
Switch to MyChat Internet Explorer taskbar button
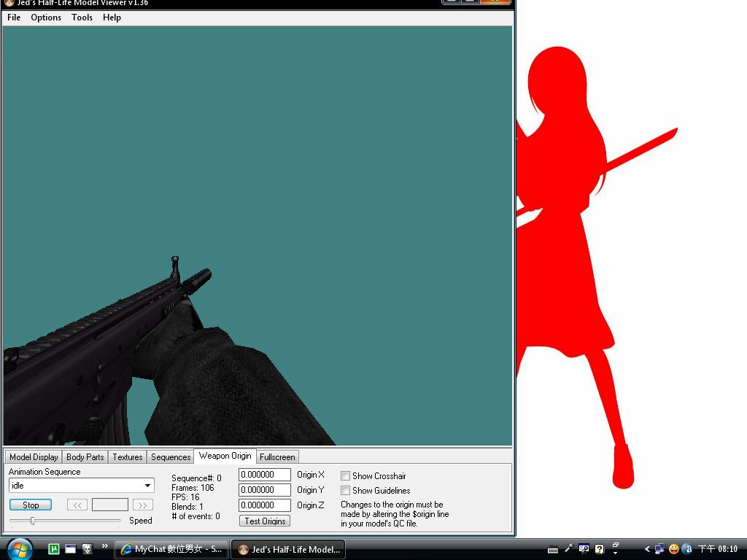pyautogui.click(x=171, y=549)
